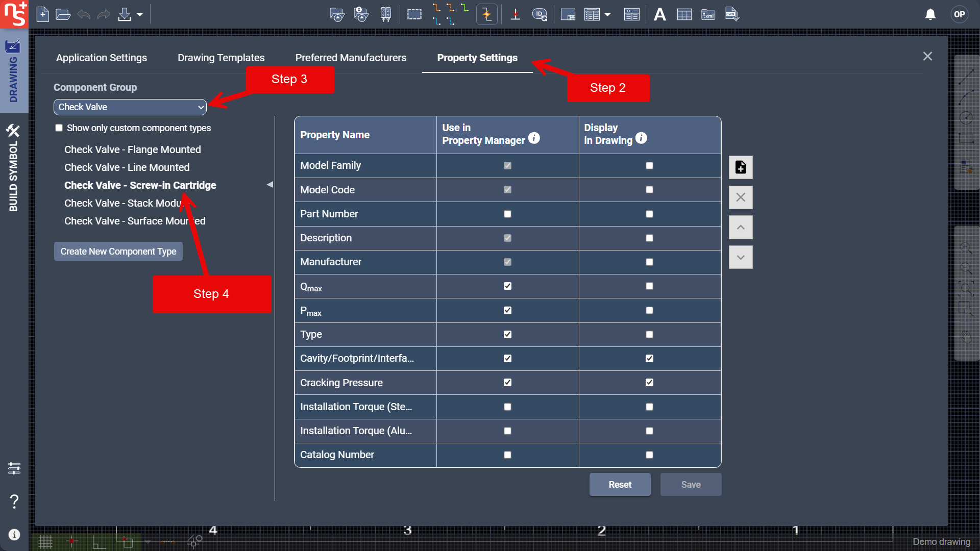
Task: Switch to Drawing Templates tab
Action: [x=221, y=58]
